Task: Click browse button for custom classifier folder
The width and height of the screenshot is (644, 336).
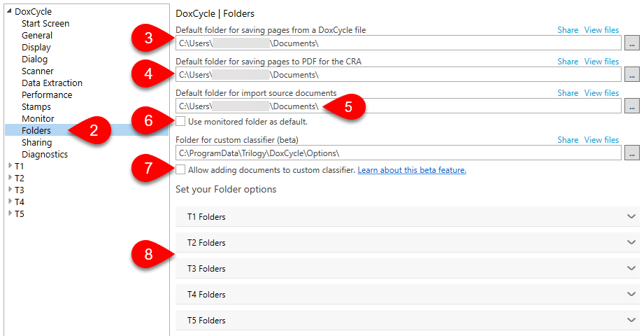Action: point(631,153)
